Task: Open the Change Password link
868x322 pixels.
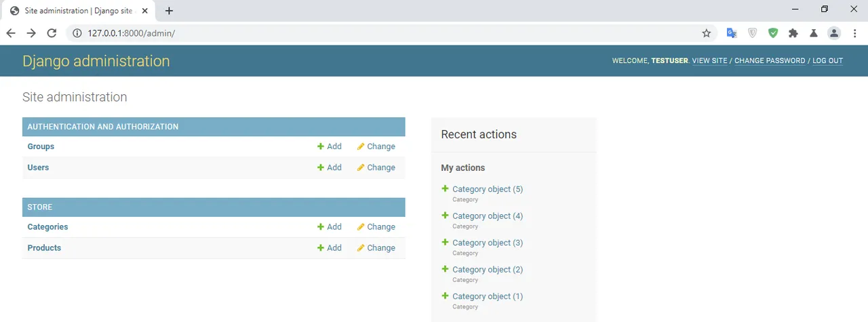Action: pos(770,61)
